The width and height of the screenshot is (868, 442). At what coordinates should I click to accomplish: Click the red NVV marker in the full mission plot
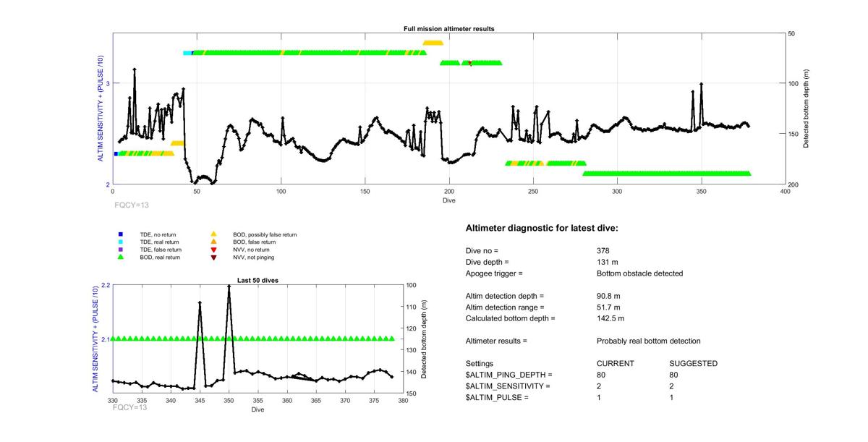(470, 64)
